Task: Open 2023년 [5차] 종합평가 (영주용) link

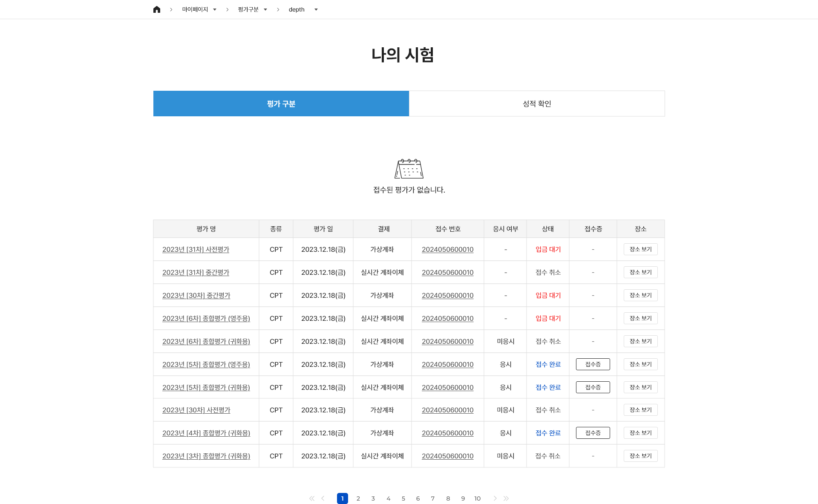Action: [x=206, y=364]
